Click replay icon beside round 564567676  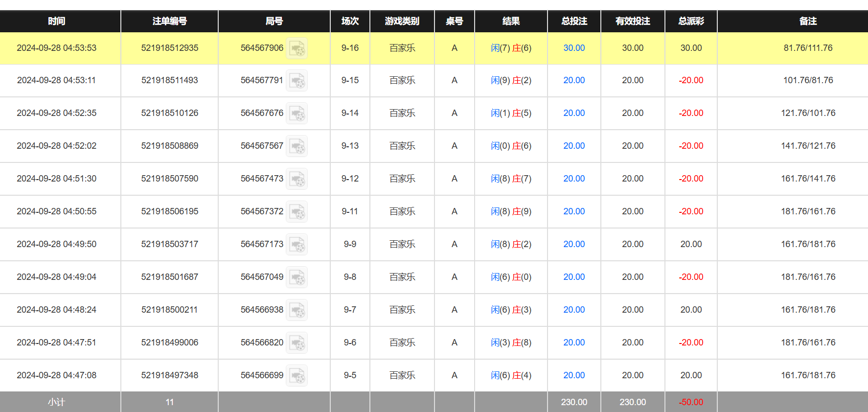tap(297, 114)
